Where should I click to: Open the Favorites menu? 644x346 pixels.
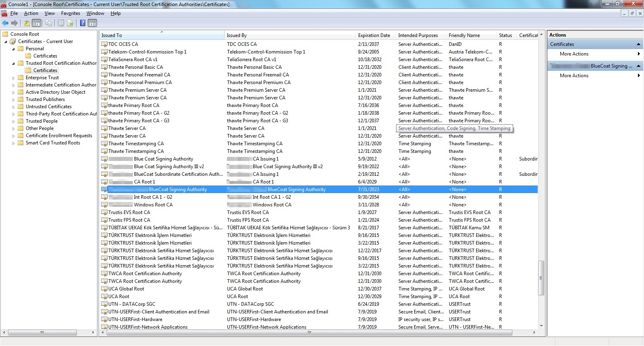click(x=70, y=13)
